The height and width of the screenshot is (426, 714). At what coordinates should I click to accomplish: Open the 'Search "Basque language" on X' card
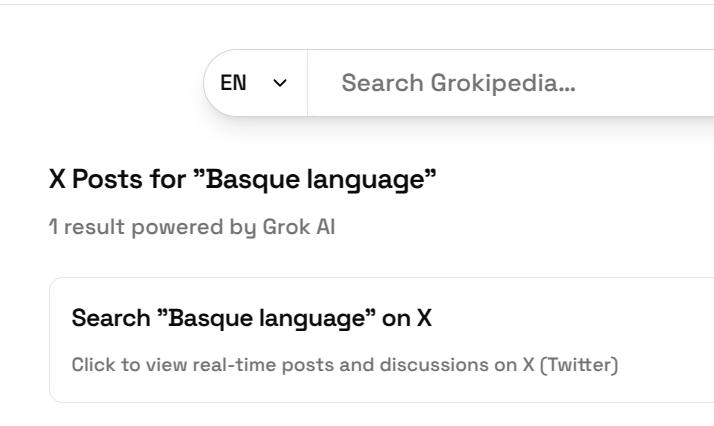(380, 340)
